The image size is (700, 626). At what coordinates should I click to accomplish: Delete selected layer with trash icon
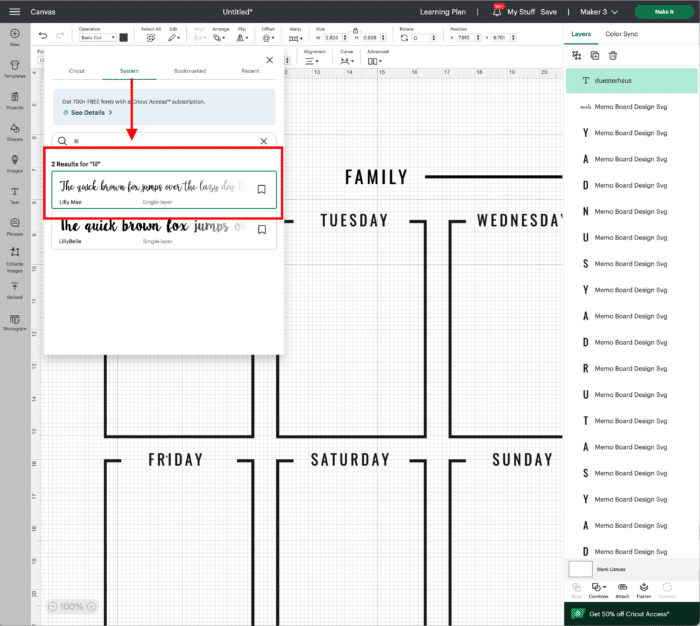click(x=613, y=55)
